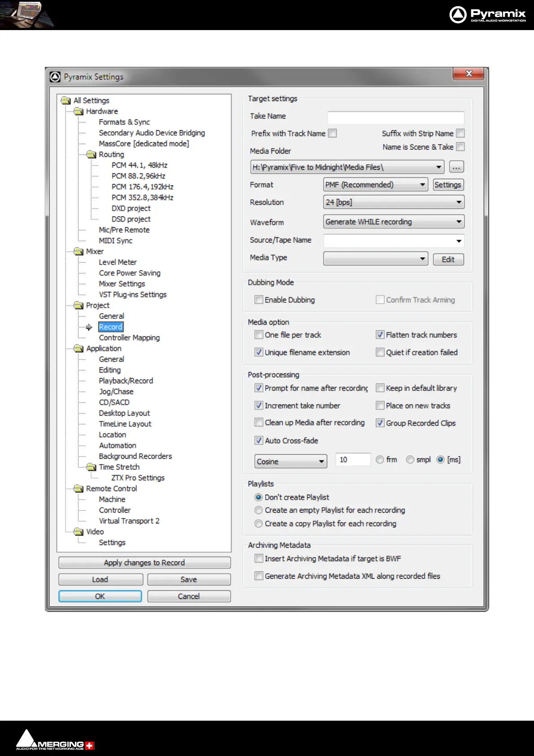
Task: Click the Routing folder icon
Action: click(92, 154)
